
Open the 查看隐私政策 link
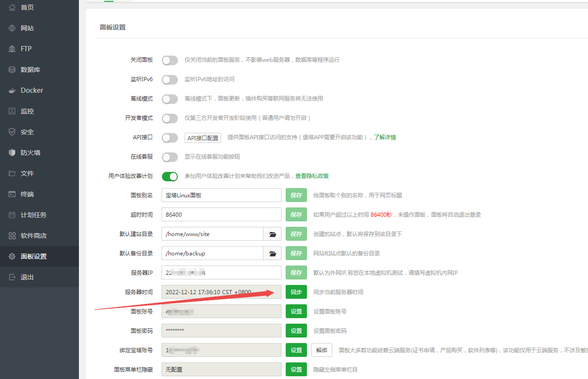(312, 176)
